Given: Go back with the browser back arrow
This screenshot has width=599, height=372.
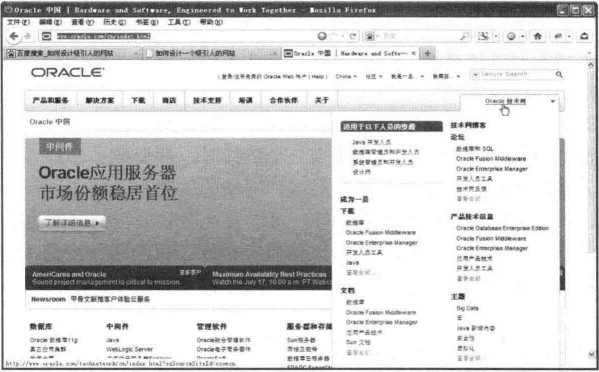Looking at the screenshot, I should [x=14, y=36].
